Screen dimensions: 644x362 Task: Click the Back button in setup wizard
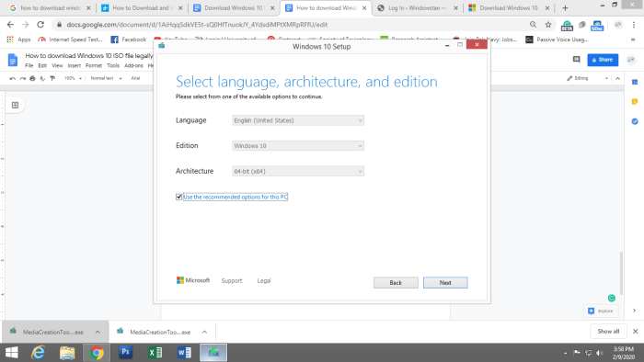[396, 282]
